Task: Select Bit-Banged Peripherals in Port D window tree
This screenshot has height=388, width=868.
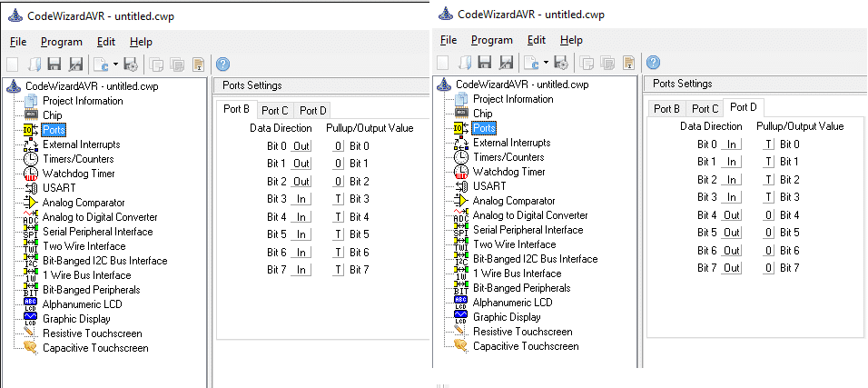Action: (x=521, y=288)
